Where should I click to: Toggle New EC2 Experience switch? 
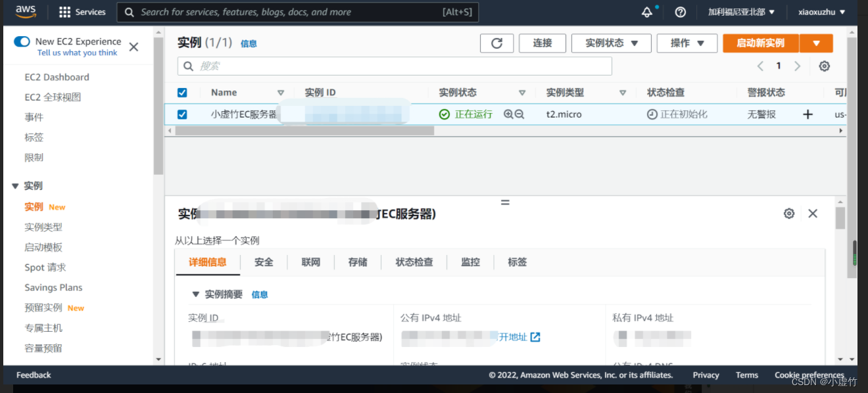coord(22,41)
